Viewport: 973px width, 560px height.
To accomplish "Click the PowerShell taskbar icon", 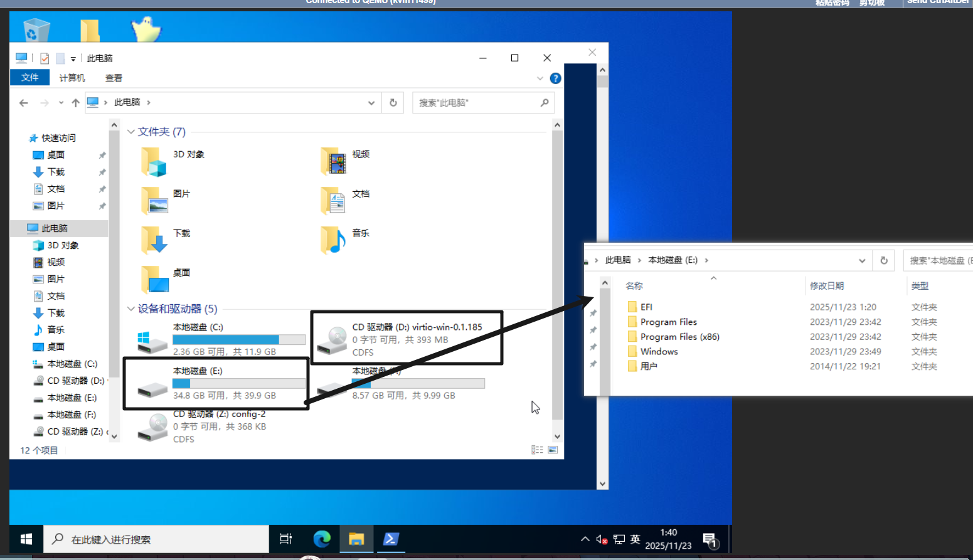I will (391, 539).
